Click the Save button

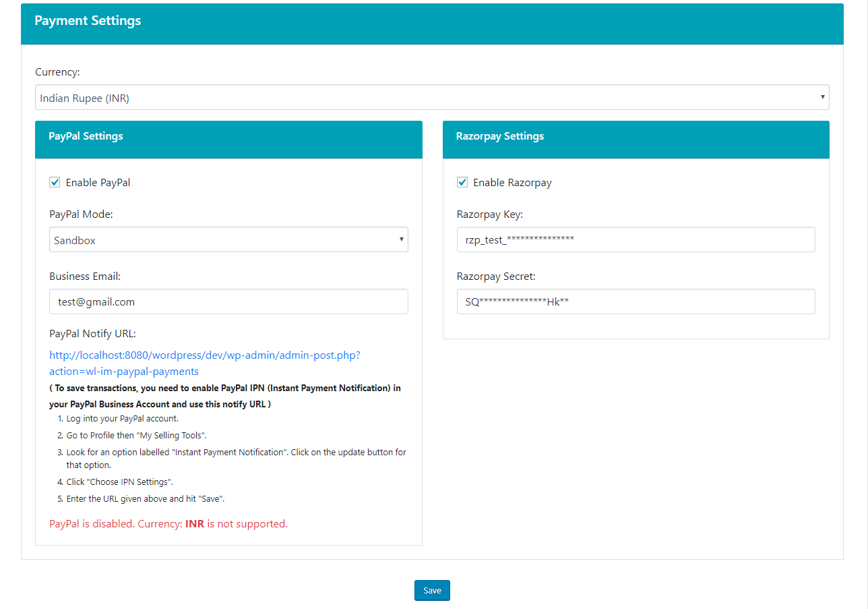click(x=432, y=590)
